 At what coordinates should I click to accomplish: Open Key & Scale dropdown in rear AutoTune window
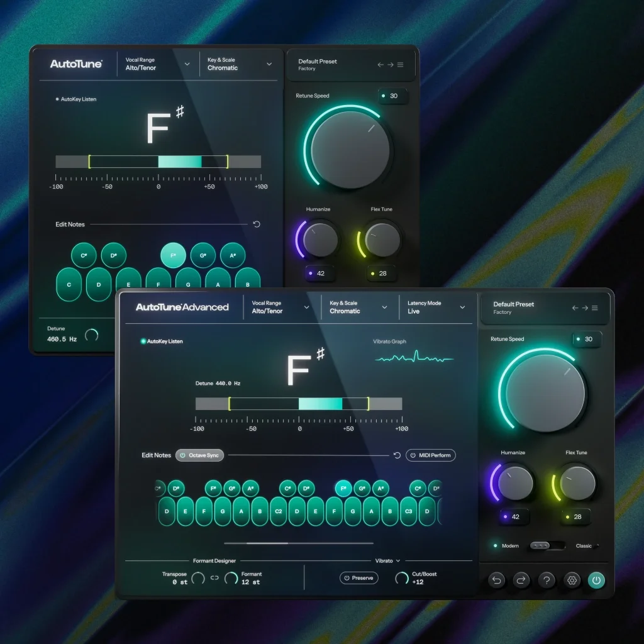pos(240,64)
